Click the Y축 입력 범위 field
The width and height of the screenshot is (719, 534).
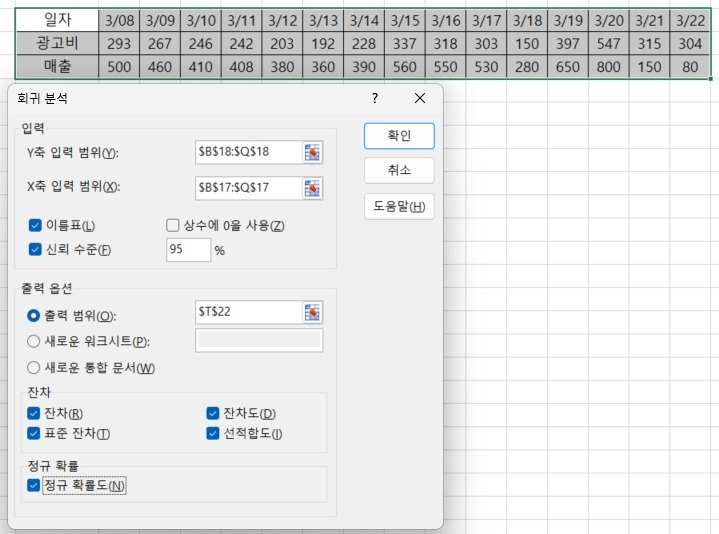[x=249, y=152]
